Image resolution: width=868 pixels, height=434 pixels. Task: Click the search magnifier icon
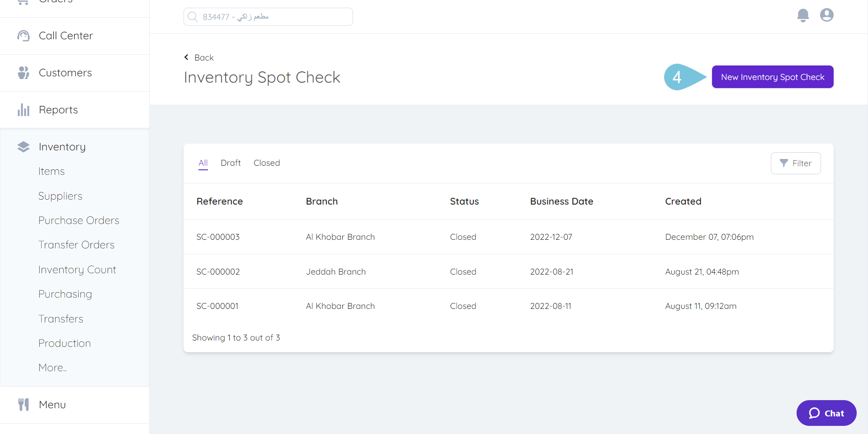[x=193, y=17]
